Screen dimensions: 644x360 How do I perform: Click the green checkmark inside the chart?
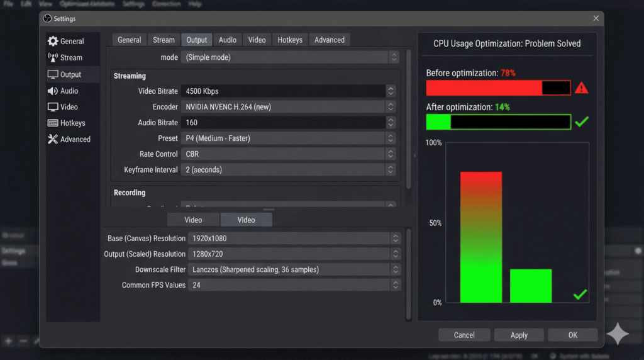tap(580, 295)
